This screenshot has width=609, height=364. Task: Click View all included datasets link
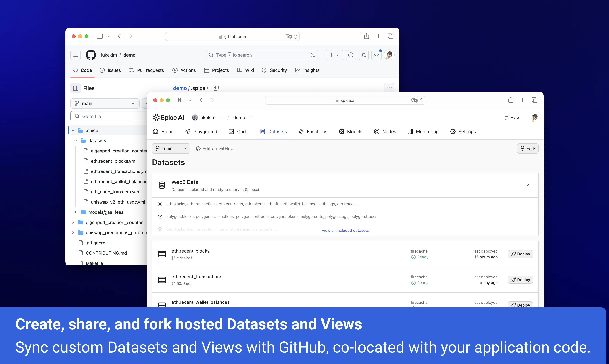click(345, 230)
